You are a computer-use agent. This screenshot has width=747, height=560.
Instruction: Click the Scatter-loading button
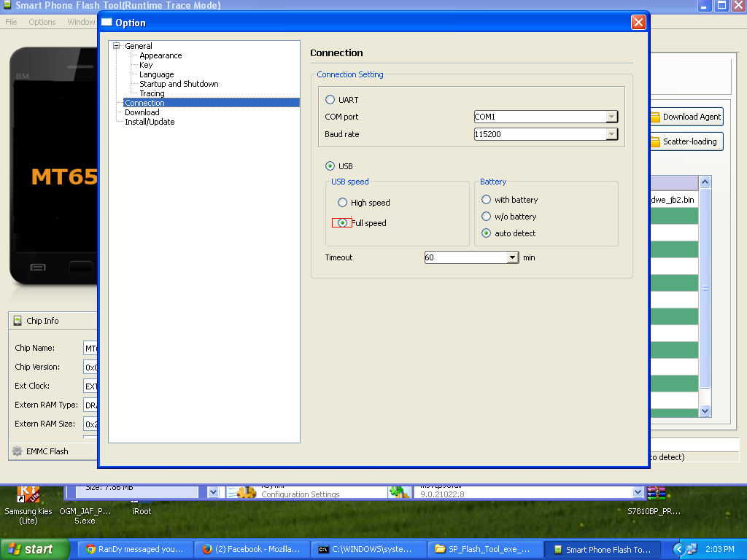pos(685,141)
